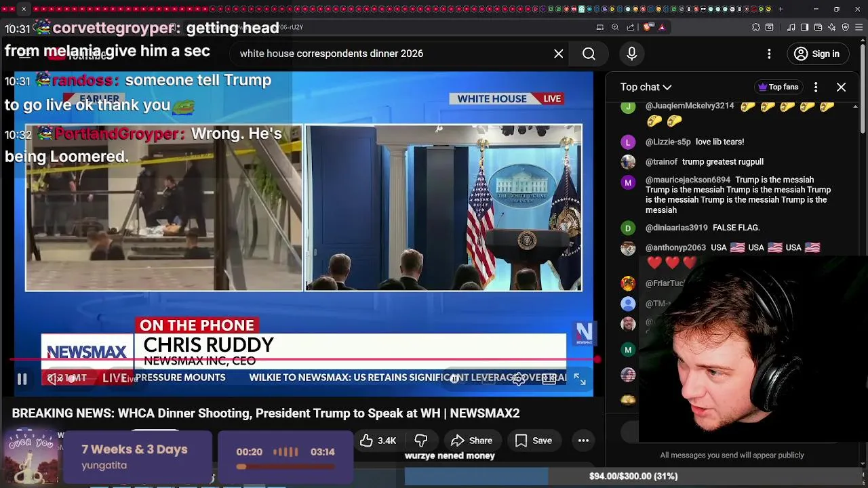This screenshot has width=868, height=488.
Task: Enter fullscreen on the video player
Action: 580,379
